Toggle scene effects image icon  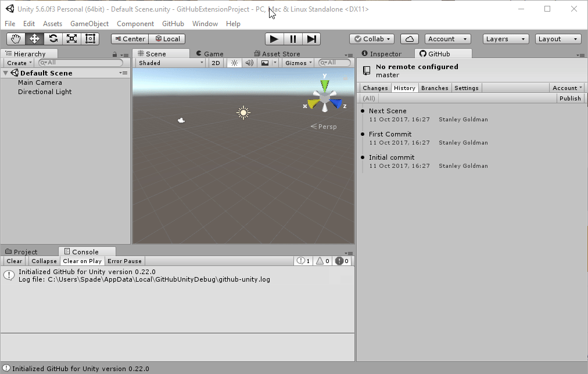coord(265,63)
